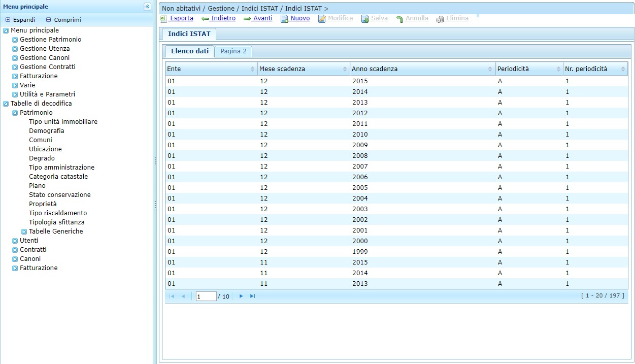Go to next page of the table
Viewport: 635px width, 364px height.
click(x=241, y=296)
